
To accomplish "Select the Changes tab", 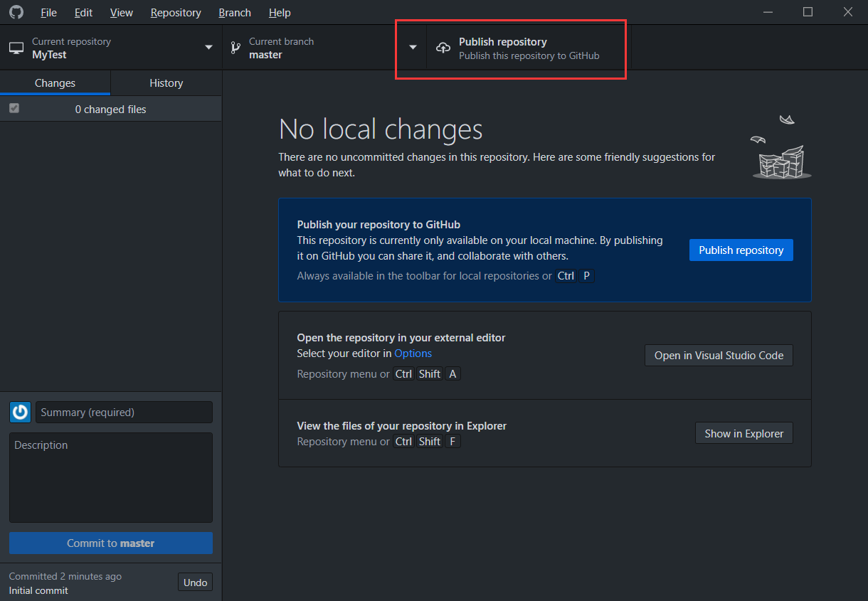I will tap(55, 83).
